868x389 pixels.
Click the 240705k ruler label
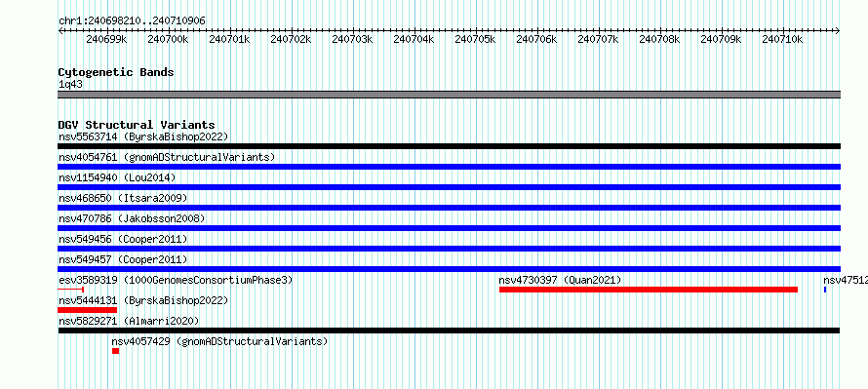click(x=475, y=39)
